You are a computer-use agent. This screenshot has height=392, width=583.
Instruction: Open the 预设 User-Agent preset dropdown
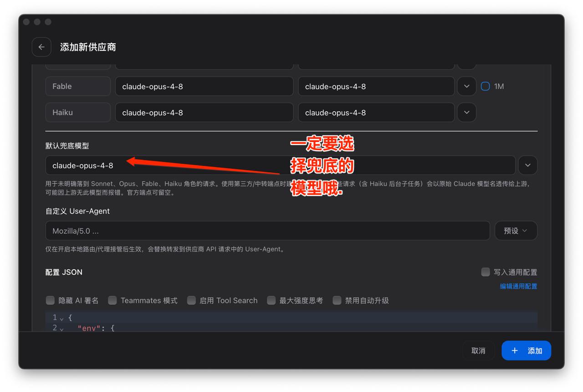pos(516,231)
